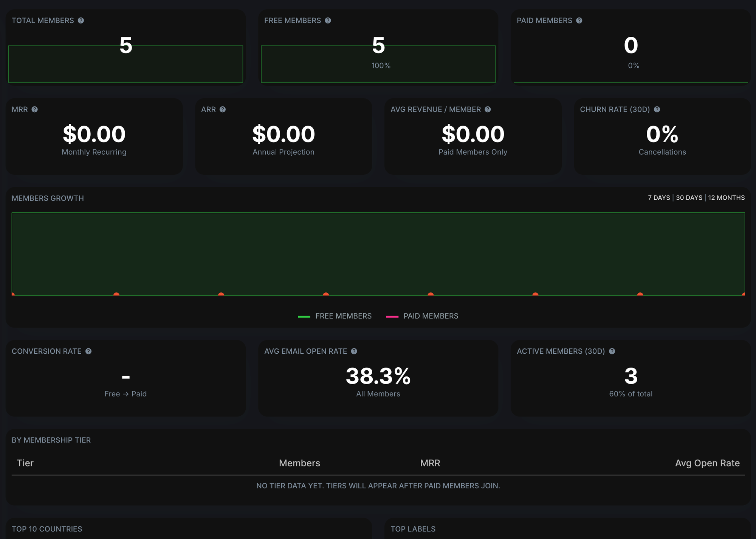Click Active Members (30D) info icon
The height and width of the screenshot is (539, 756).
click(x=612, y=351)
